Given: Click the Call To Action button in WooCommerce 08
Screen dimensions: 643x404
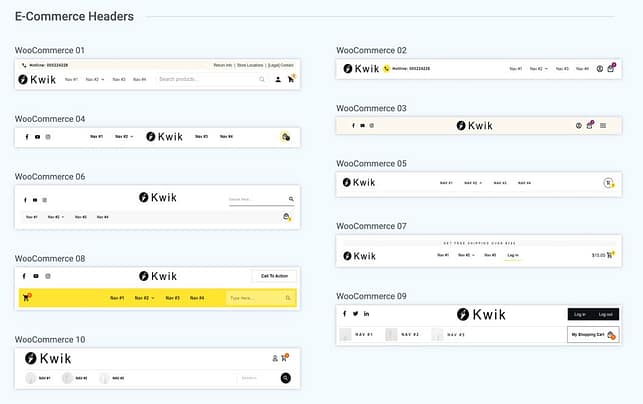Looking at the screenshot, I should pos(274,276).
